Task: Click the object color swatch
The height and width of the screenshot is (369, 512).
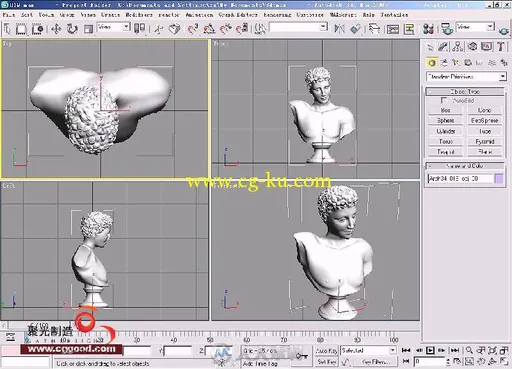Action: tap(499, 179)
